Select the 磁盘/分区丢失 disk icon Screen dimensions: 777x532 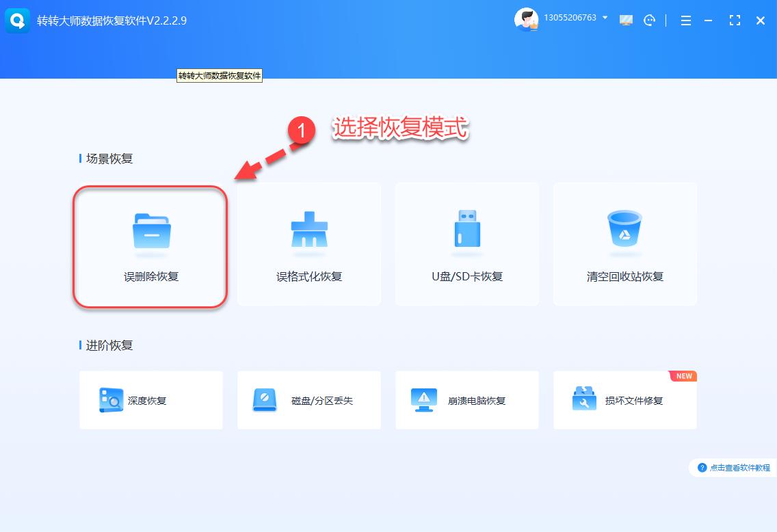[x=267, y=401]
